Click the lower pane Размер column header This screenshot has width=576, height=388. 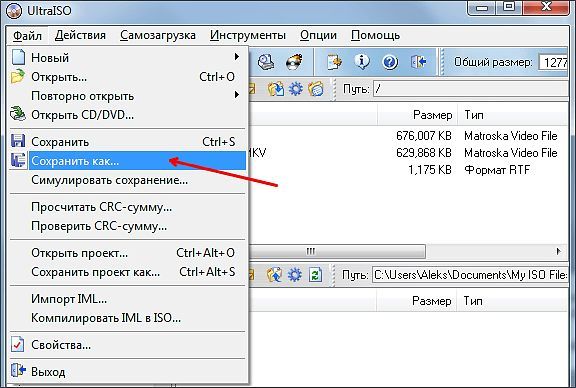417,301
